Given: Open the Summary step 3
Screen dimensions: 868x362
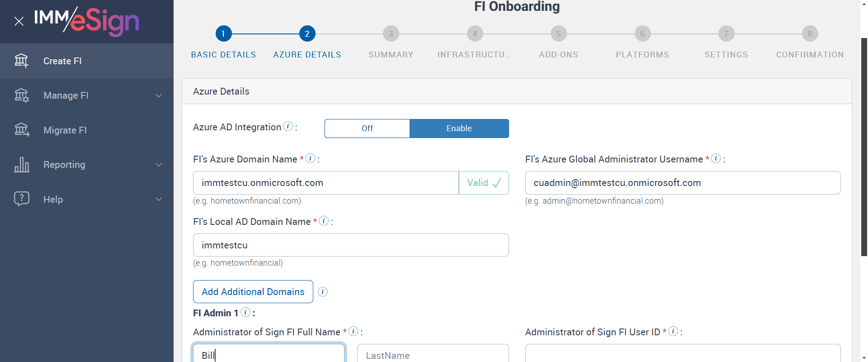Looking at the screenshot, I should (391, 34).
